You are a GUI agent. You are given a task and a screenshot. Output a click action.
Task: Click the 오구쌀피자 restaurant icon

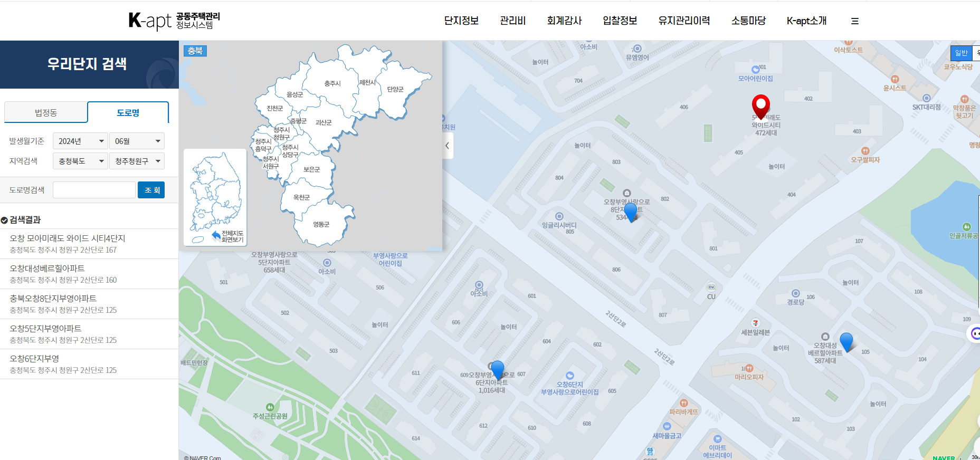(x=865, y=151)
